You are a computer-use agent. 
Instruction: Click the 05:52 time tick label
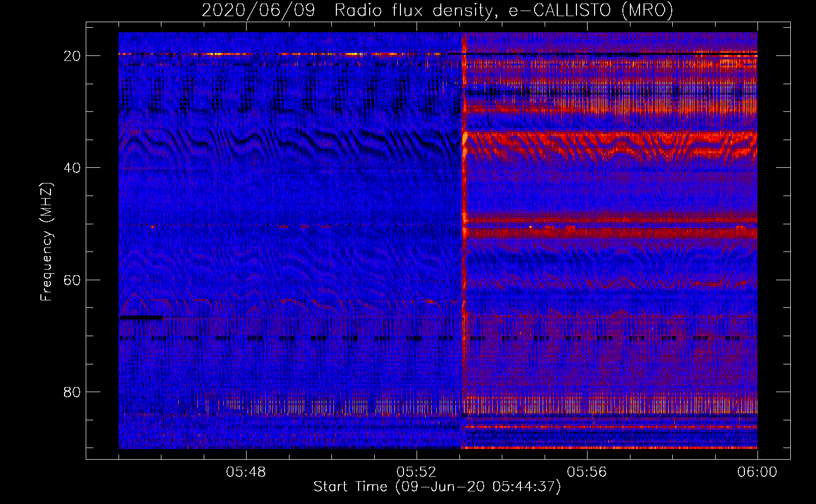[x=417, y=472]
